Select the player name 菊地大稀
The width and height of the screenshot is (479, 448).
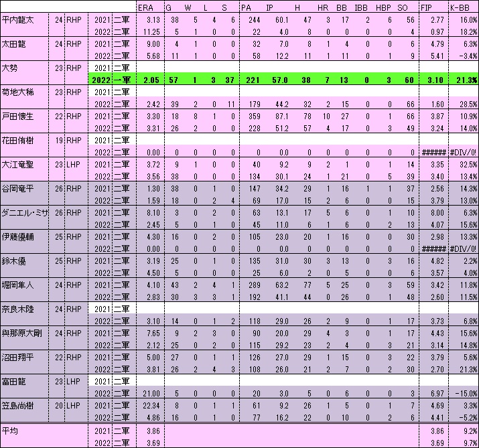[17, 92]
